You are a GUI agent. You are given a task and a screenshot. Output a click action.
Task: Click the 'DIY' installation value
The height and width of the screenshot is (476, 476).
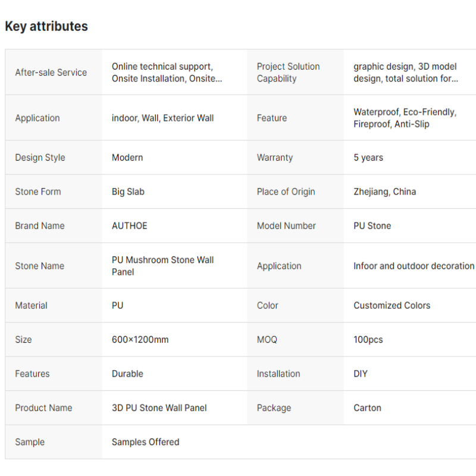(x=361, y=374)
